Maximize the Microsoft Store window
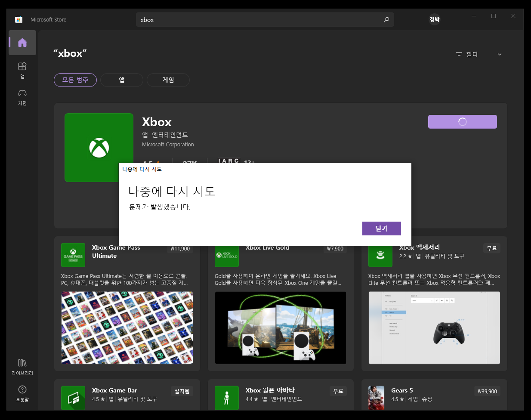The height and width of the screenshot is (420, 531). click(x=494, y=16)
